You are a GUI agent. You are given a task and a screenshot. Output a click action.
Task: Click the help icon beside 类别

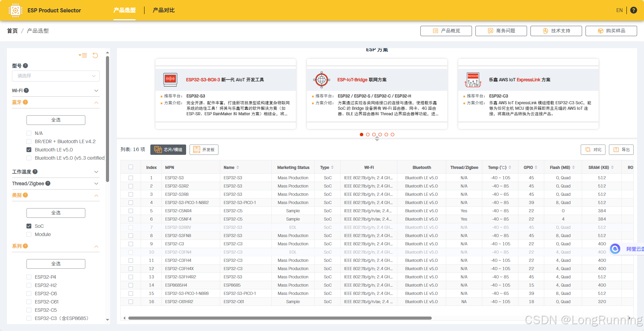(25, 195)
